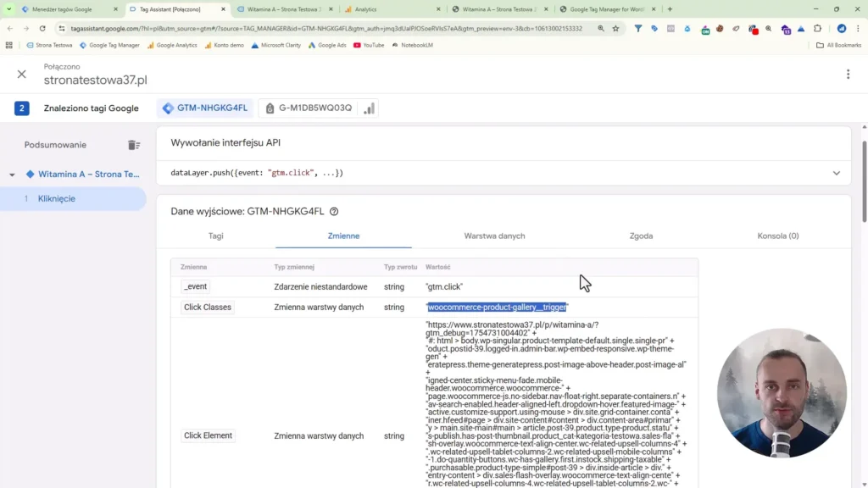Screen dimensions: 868x488
Task: Clear the summary events list
Action: click(x=134, y=145)
